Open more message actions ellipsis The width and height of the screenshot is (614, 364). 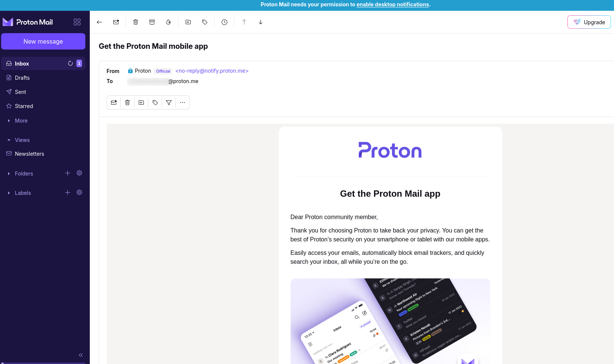[183, 102]
